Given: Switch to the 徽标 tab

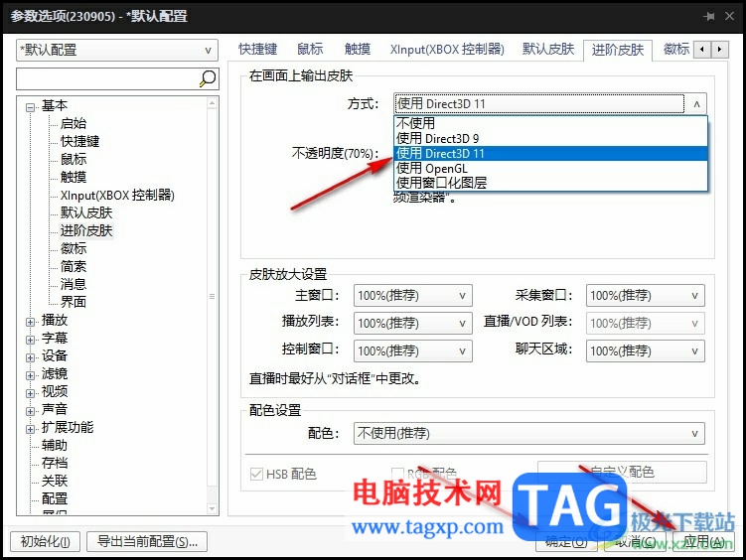Looking at the screenshot, I should pos(676,49).
